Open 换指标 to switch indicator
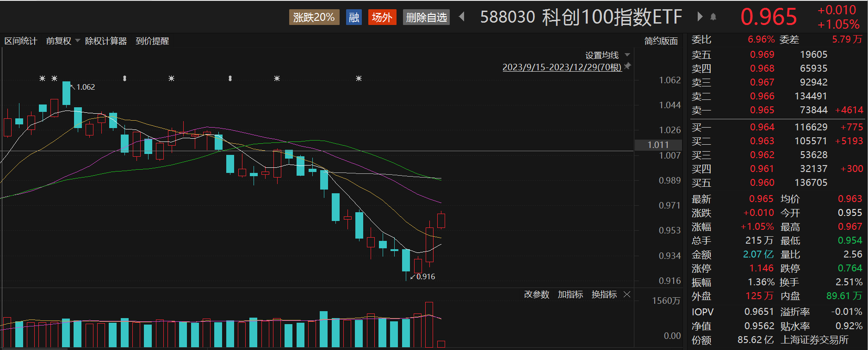This screenshot has width=868, height=350. (x=604, y=295)
